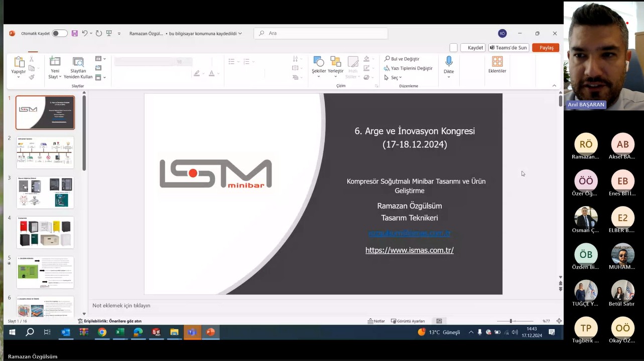644x361 pixels.
Task: Open the Eklentiler add-ins icon
Action: [x=497, y=62]
